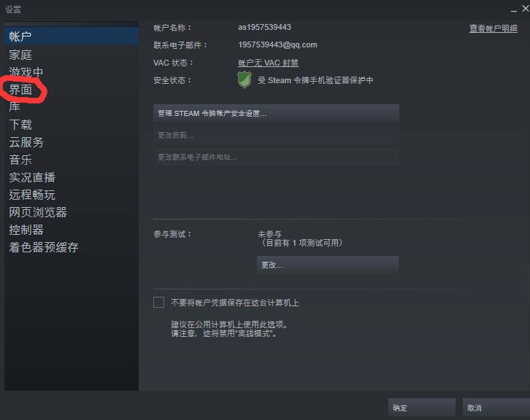Minimize the 设置 window
Viewport: 530px width, 420px height.
[x=514, y=9]
